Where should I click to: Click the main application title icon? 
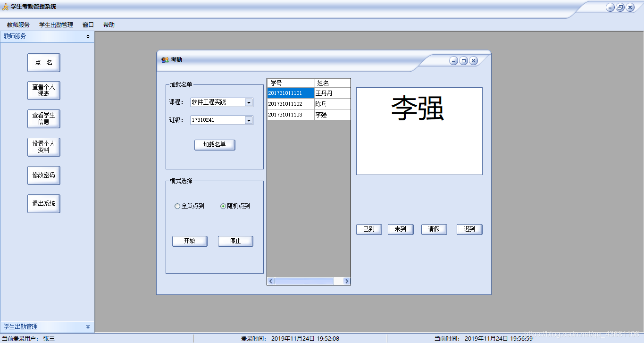[x=6, y=7]
